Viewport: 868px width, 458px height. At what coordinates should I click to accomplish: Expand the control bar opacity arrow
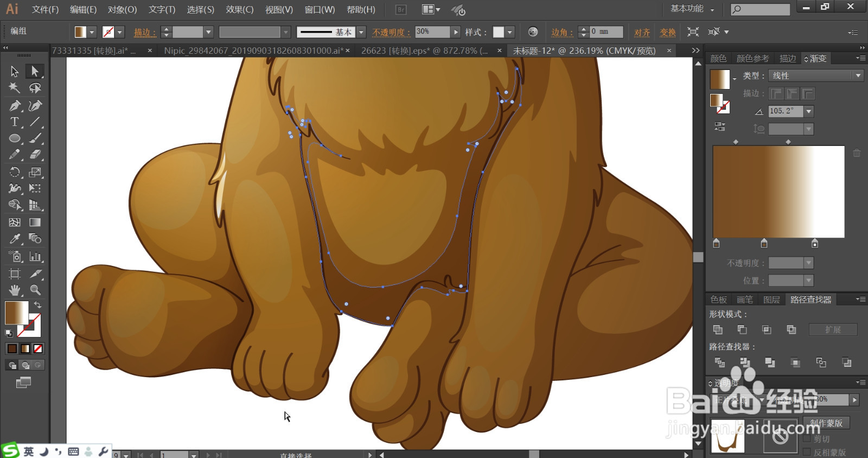[x=456, y=32]
